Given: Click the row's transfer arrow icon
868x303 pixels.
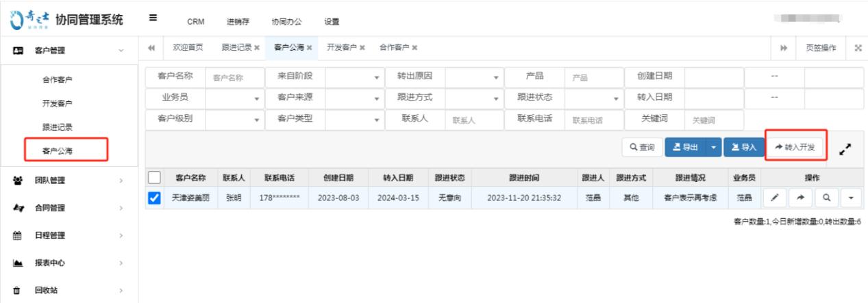Looking at the screenshot, I should coord(799,197).
